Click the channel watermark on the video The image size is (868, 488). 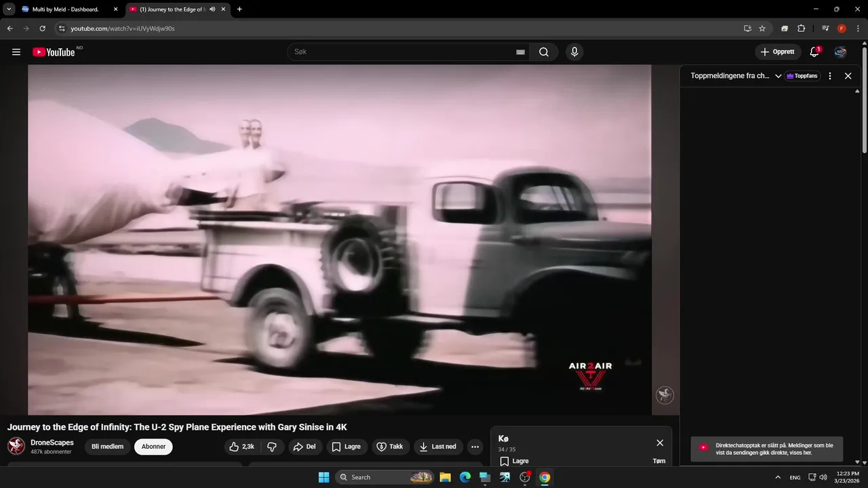665,395
